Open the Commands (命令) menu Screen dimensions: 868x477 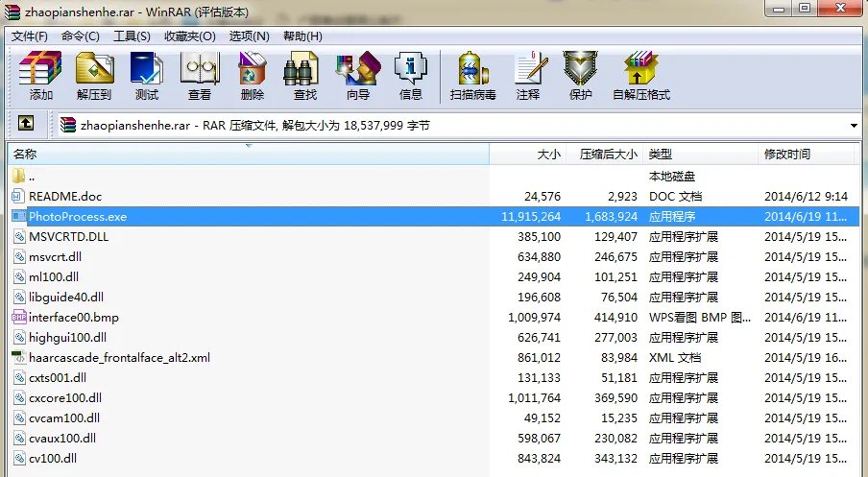tap(81, 36)
